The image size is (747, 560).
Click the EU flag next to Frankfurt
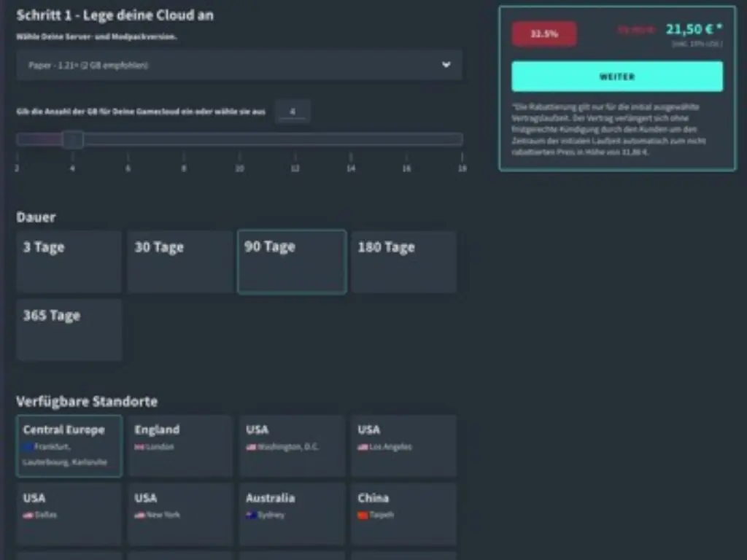[x=28, y=447]
